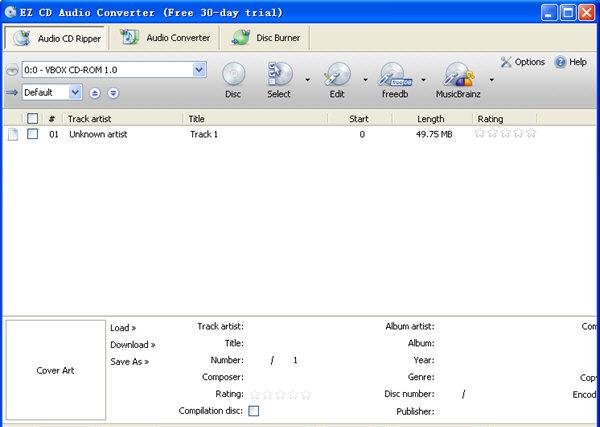
Task: Select the 'Track 1' title cell
Action: point(204,134)
